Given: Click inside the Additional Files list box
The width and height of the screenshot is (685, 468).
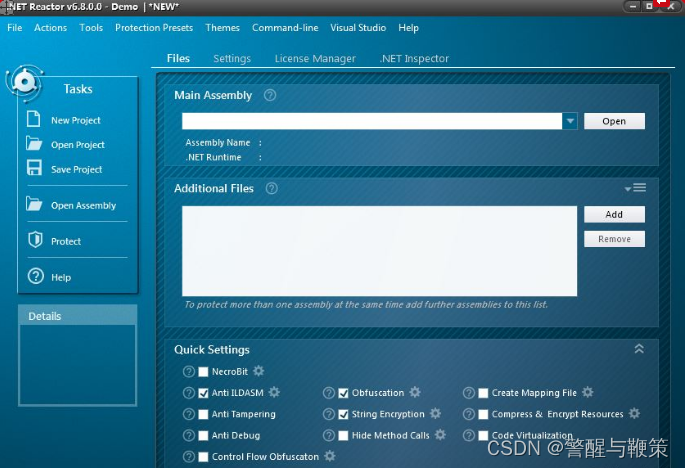Looking at the screenshot, I should coord(379,251).
